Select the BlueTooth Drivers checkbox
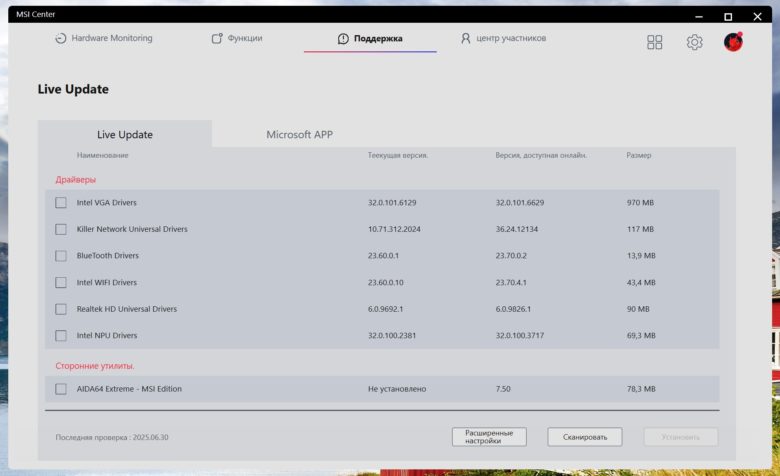The width and height of the screenshot is (780, 476). [x=61, y=256]
